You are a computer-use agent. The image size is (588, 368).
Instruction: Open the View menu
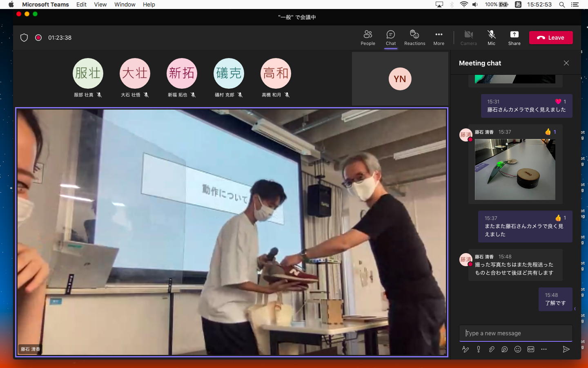[x=100, y=4]
